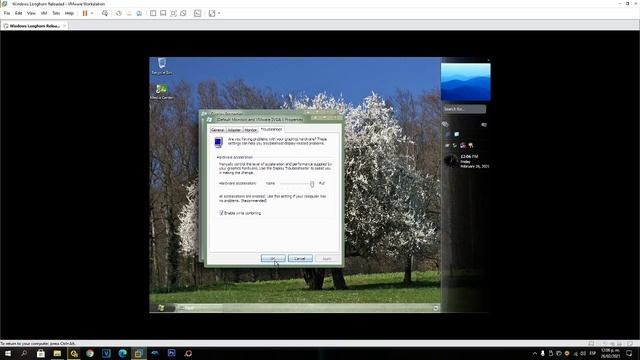This screenshot has height=360, width=640.
Task: Open Microsoft Edge from host taskbar
Action: (122, 353)
